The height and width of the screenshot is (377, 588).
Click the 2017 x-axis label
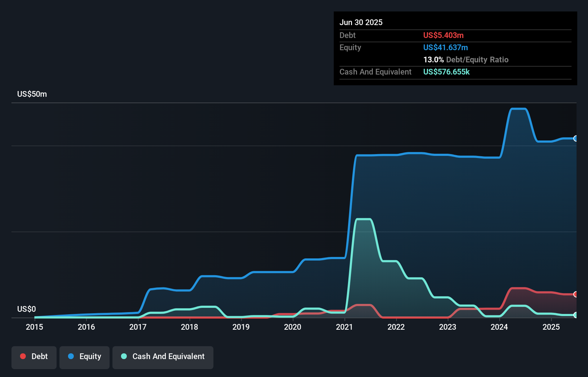[138, 327]
